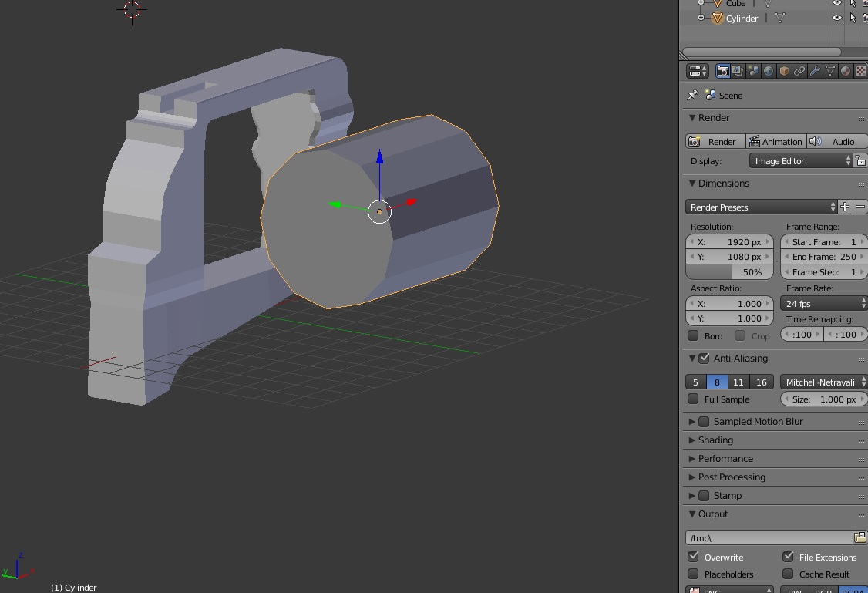Open the World properties tab icon

point(769,71)
